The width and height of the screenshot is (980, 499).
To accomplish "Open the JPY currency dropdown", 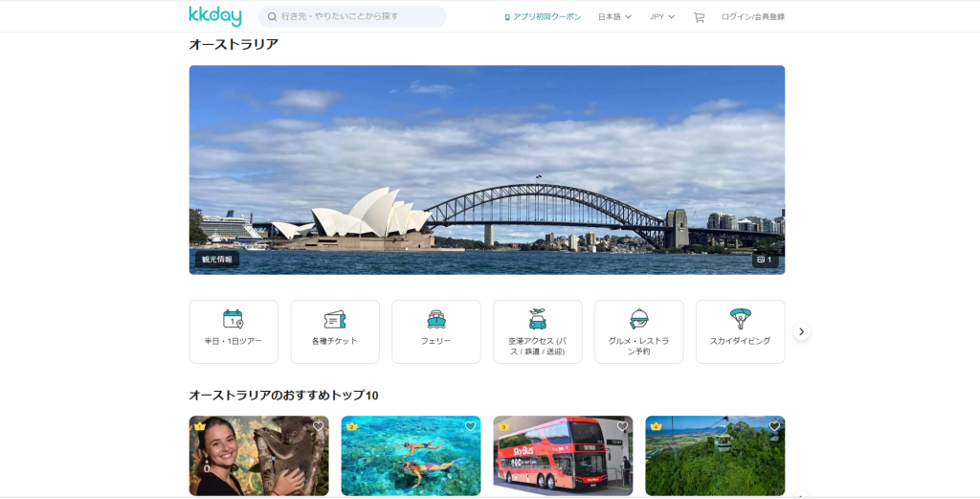I will pyautogui.click(x=662, y=17).
